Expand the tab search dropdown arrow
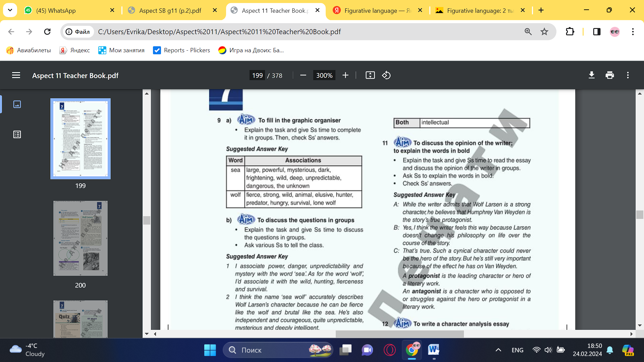 10,10
